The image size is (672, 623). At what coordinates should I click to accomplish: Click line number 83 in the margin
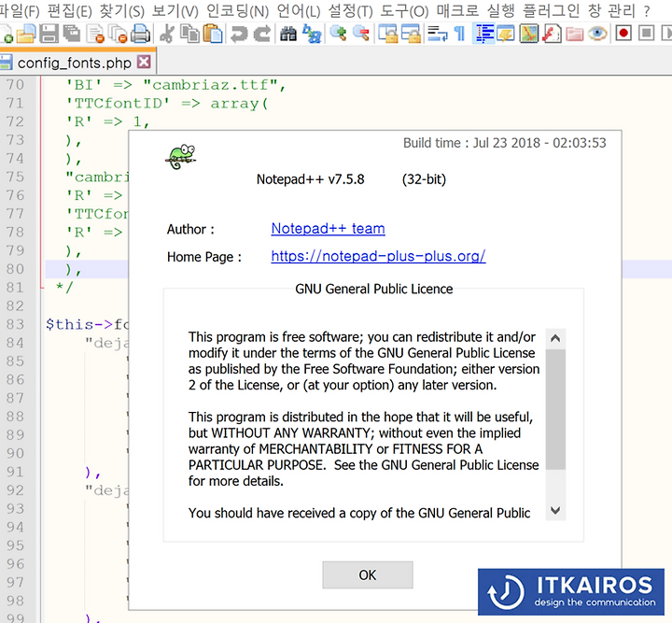pos(15,324)
